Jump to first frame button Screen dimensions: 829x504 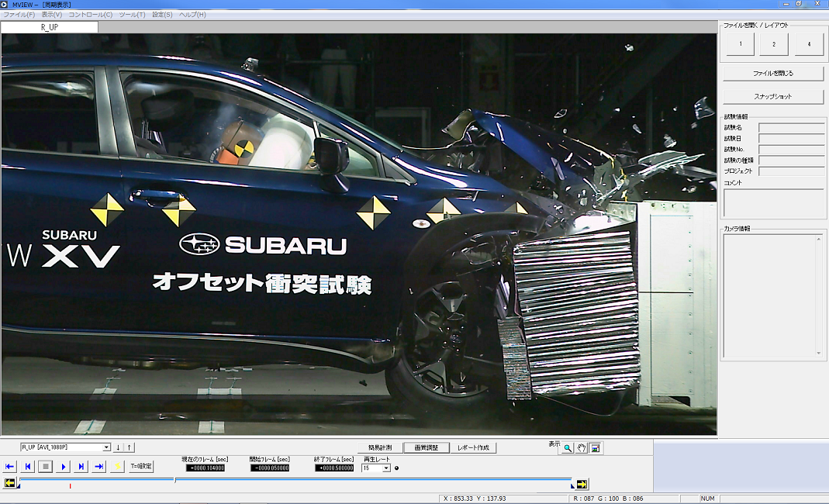click(x=9, y=467)
